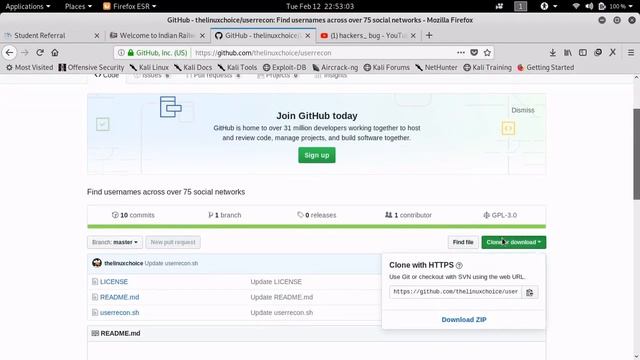Open the browser home page
The width and height of the screenshot is (640, 360).
coord(55,53)
